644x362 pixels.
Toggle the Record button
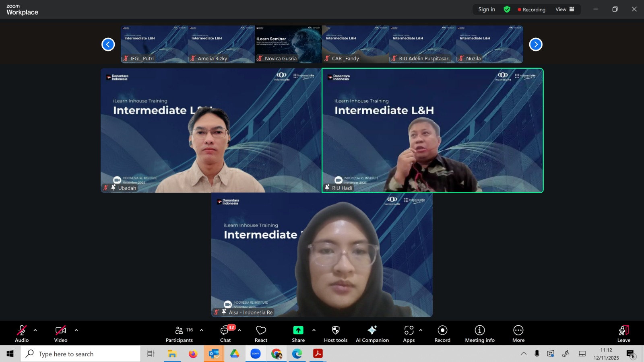[x=442, y=333]
